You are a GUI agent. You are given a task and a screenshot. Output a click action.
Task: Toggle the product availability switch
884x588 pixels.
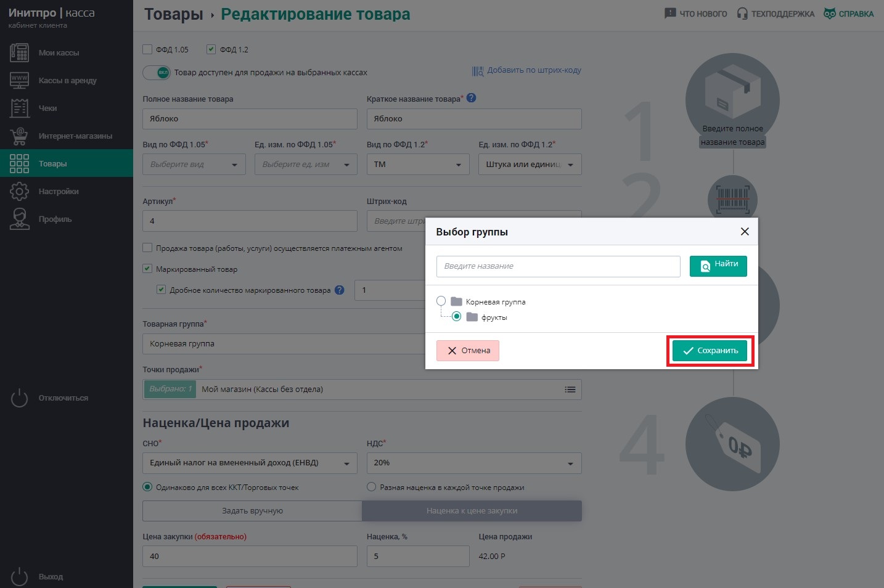click(x=157, y=72)
